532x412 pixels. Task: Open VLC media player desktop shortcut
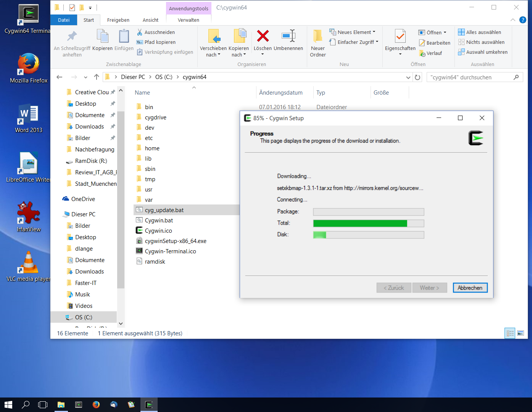29,267
